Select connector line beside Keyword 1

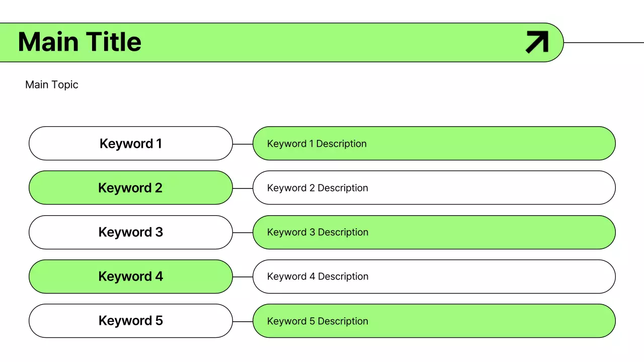pyautogui.click(x=243, y=144)
